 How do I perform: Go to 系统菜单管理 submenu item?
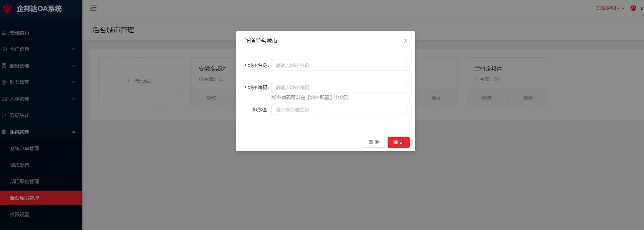click(24, 148)
